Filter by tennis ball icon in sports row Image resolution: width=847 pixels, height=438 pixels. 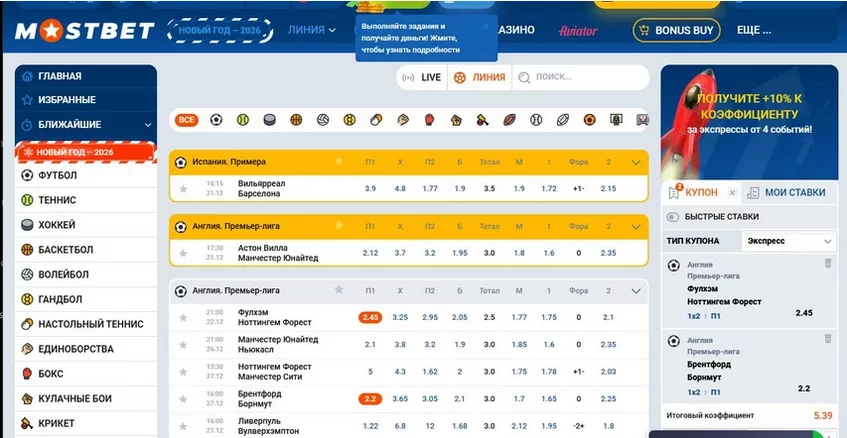point(242,120)
